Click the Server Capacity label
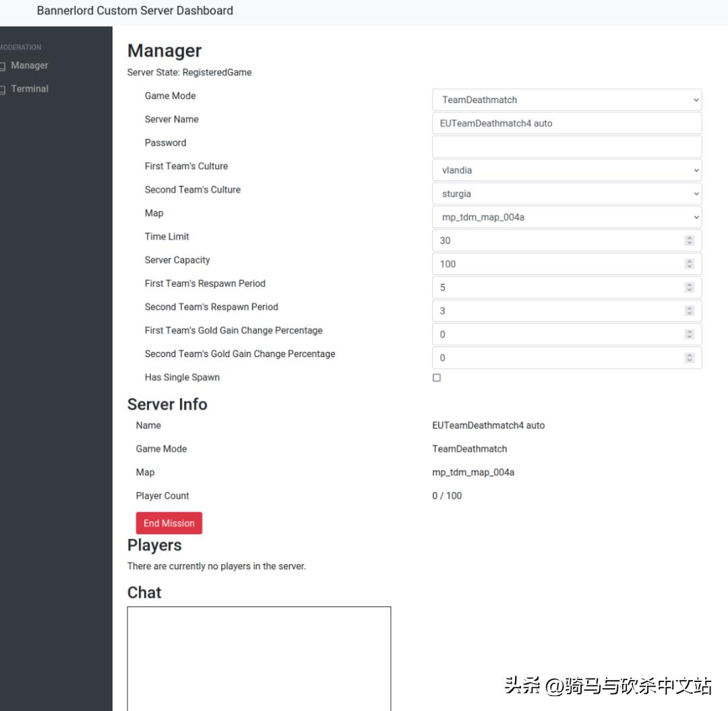Screen dimensions: 728x711 point(177,260)
